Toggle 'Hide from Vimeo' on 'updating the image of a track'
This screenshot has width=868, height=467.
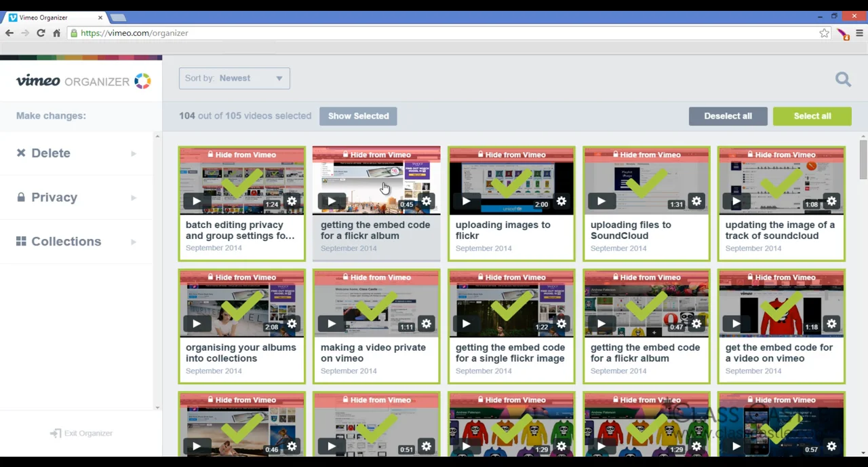coord(781,155)
